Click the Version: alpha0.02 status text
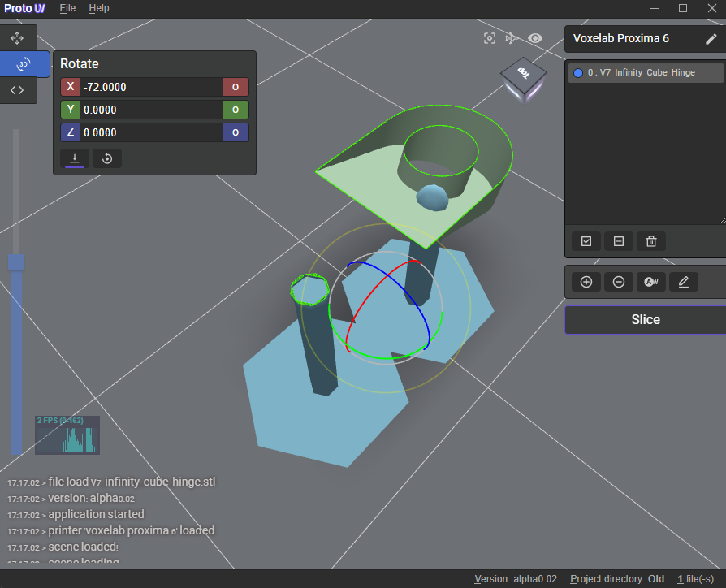 point(516,579)
